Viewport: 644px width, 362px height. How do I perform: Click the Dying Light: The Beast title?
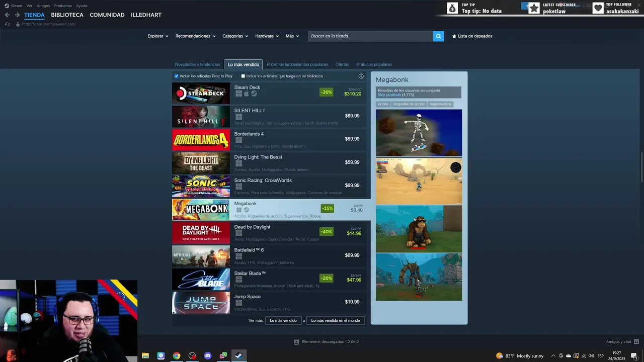coord(258,157)
